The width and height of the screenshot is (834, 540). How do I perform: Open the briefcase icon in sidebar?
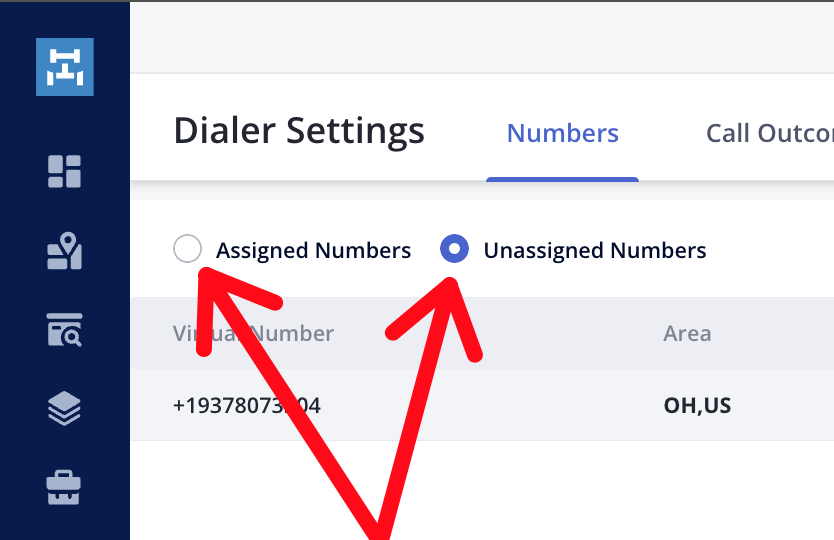pyautogui.click(x=64, y=487)
